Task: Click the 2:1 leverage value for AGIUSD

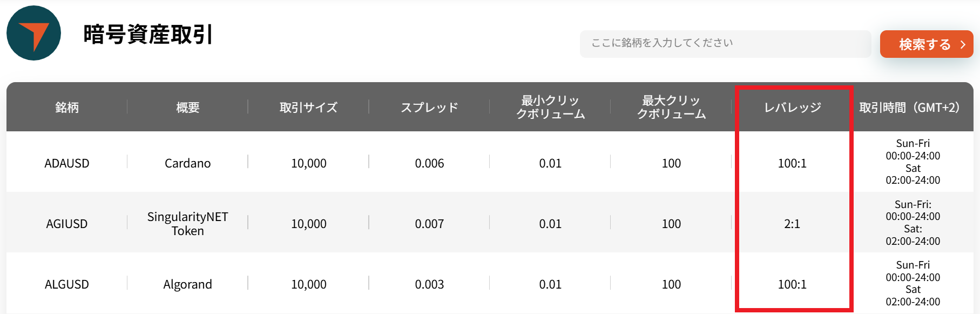Action: [x=792, y=224]
